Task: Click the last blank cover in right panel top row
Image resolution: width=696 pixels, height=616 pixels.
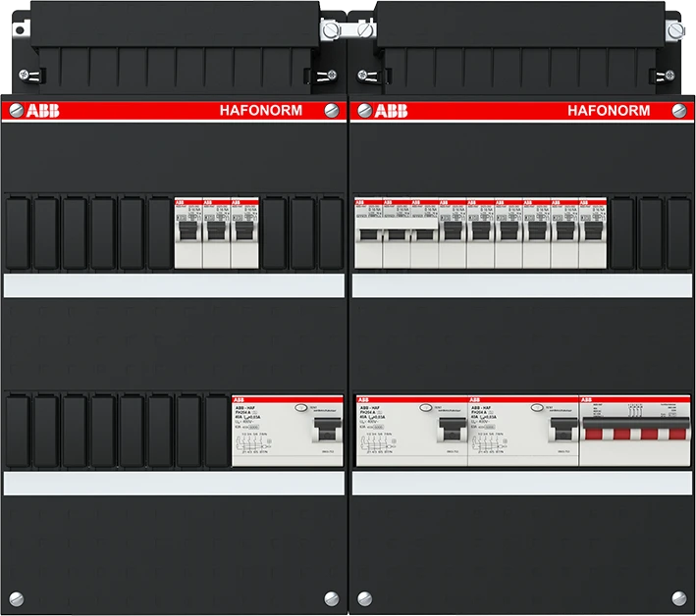Action: (x=677, y=232)
